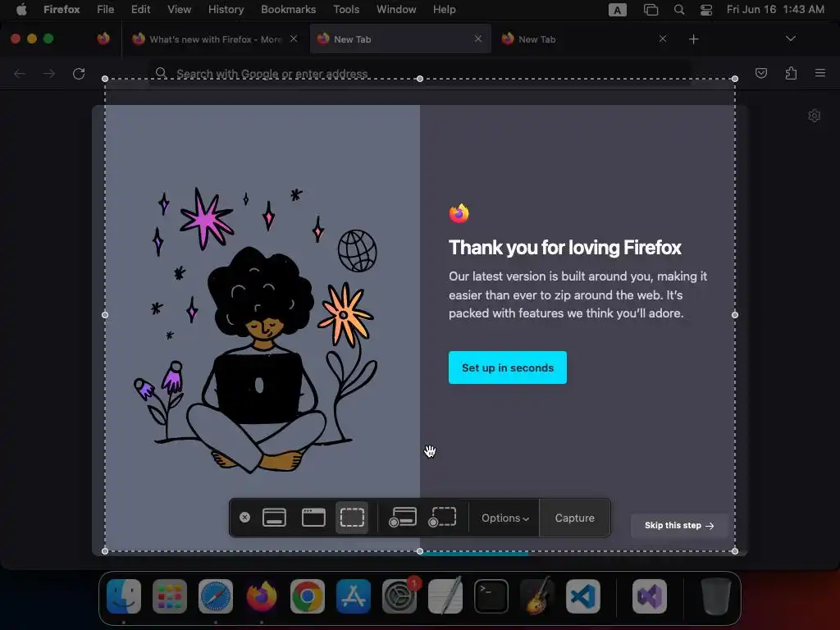Open the Extensions puzzle icon
This screenshot has height=630, width=840.
click(x=791, y=73)
